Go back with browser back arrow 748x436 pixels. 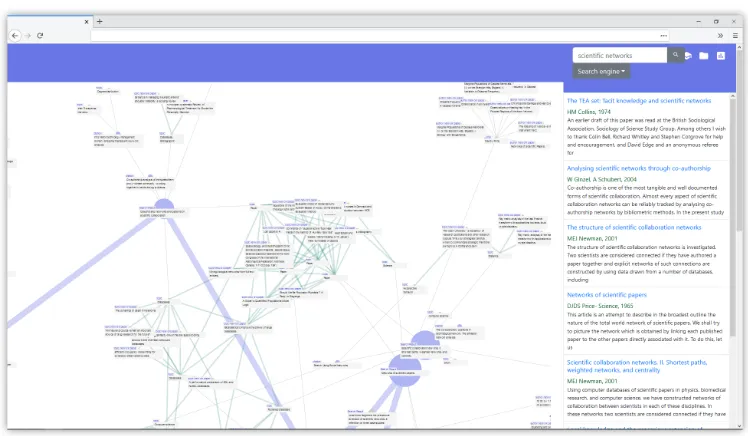[15, 35]
